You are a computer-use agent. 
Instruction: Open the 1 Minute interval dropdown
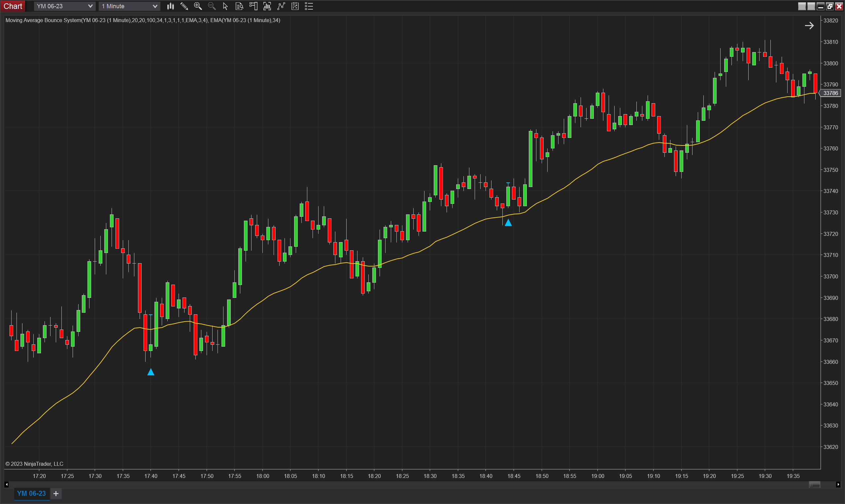[129, 6]
